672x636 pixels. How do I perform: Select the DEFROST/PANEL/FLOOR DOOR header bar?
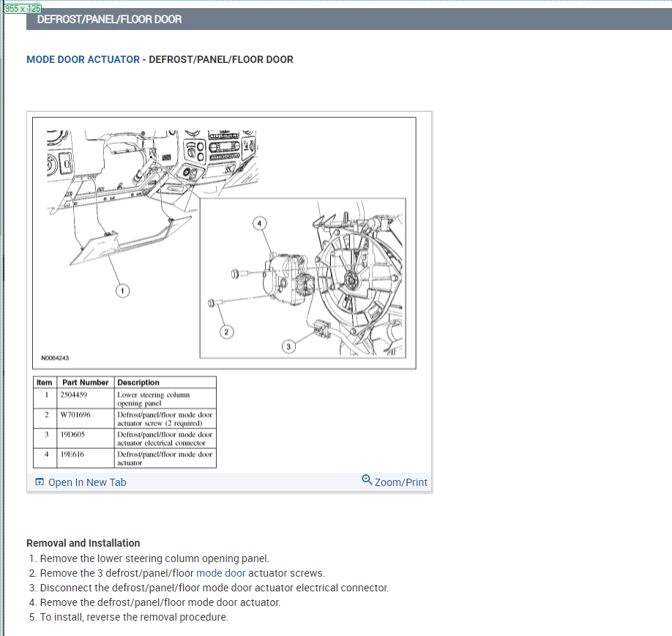[349, 19]
